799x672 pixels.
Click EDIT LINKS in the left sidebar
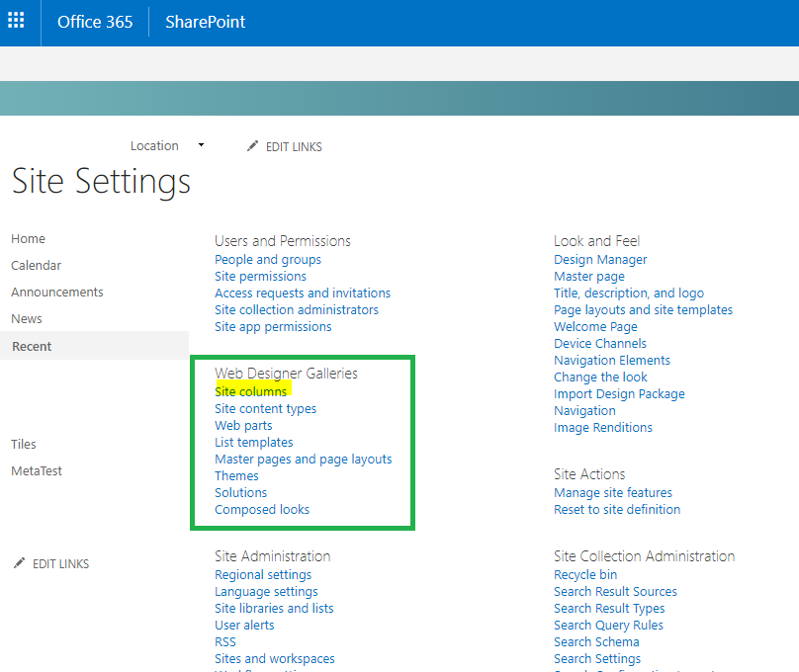pos(59,563)
